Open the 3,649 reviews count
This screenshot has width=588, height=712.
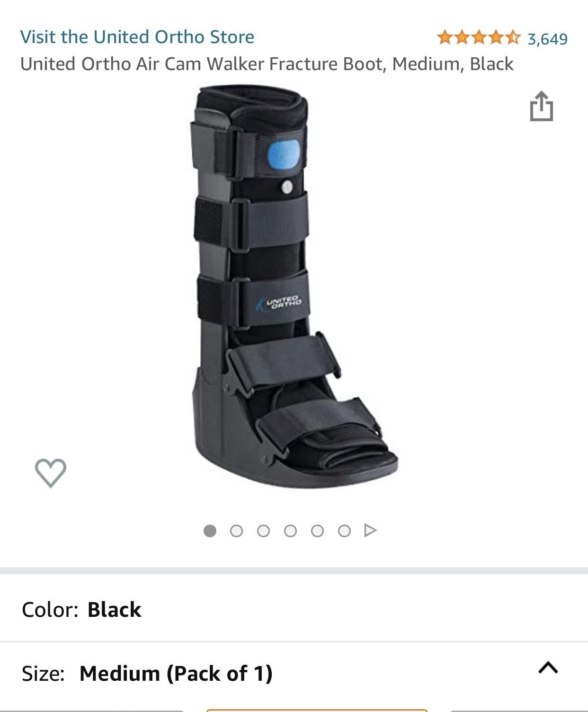548,39
